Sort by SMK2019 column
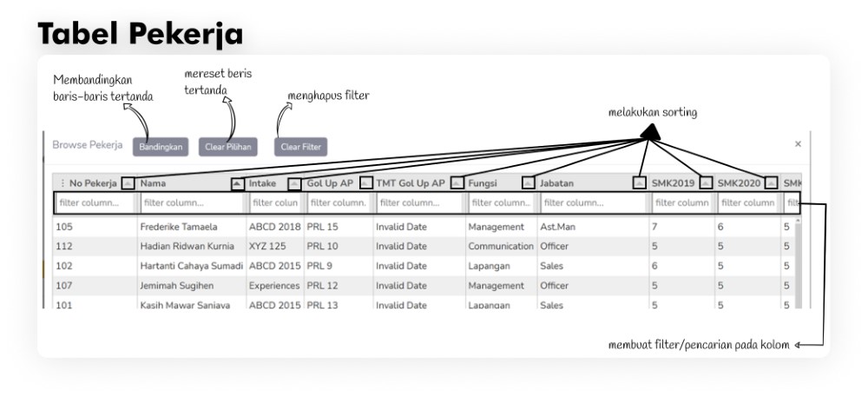Viewport: 868px width, 397px height. pos(706,183)
